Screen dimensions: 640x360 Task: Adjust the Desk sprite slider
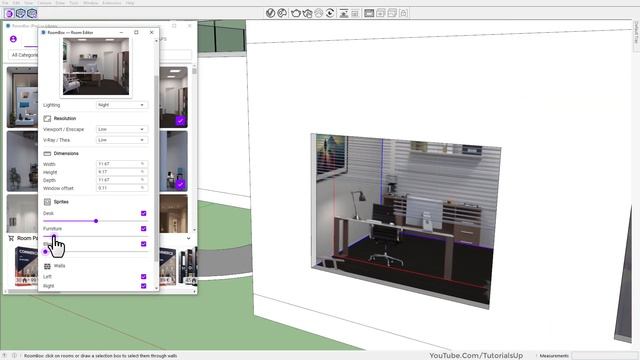click(x=96, y=221)
